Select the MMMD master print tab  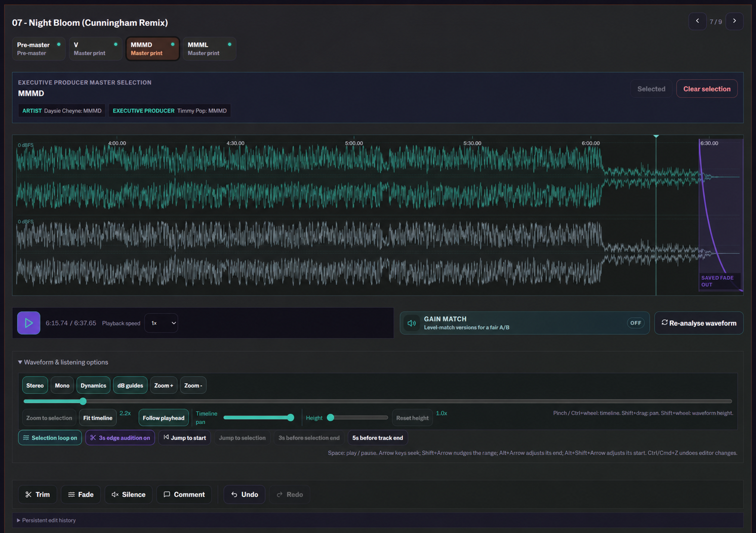coord(152,49)
